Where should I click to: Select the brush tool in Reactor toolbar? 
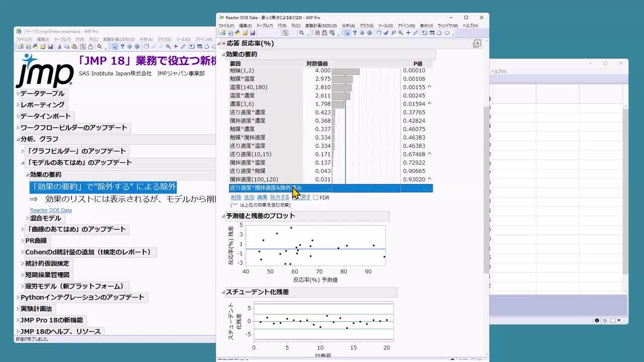click(385, 33)
